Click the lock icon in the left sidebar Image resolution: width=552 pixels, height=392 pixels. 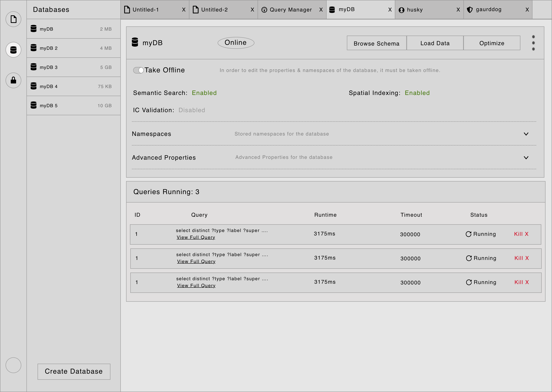13,80
